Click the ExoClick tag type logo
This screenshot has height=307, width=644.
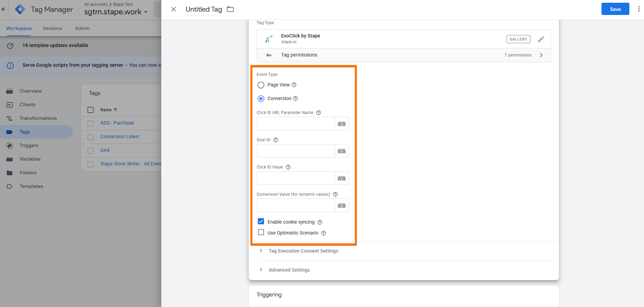[x=269, y=39]
